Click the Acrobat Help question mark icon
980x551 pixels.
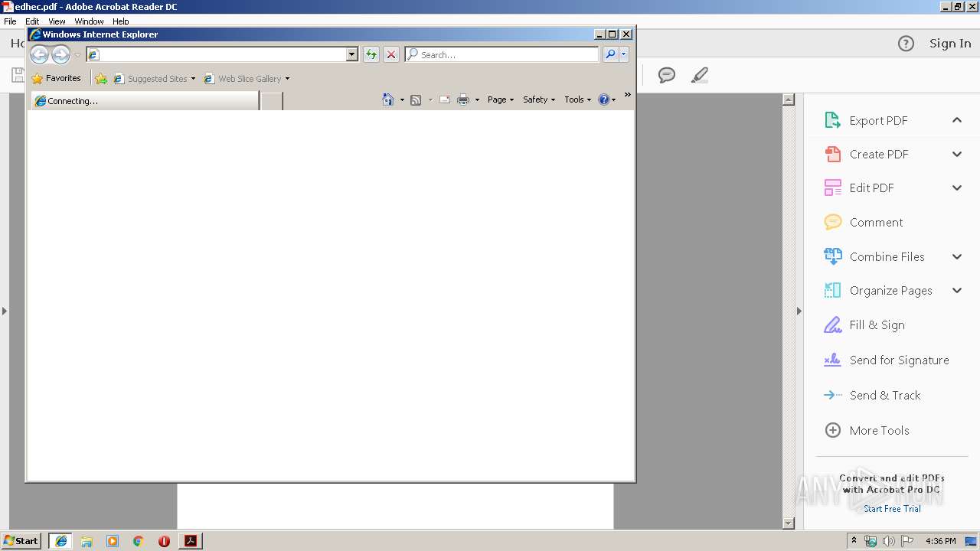pyautogui.click(x=906, y=44)
